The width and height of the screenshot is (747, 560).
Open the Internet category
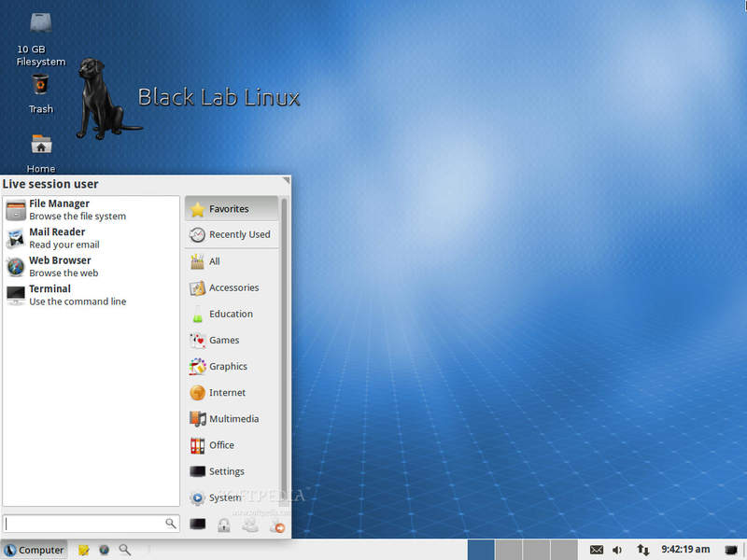click(232, 392)
